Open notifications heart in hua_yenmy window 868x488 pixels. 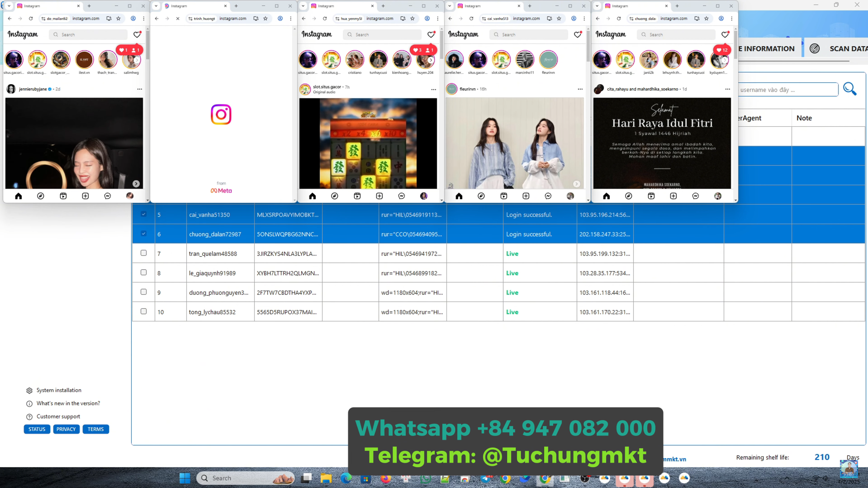[x=431, y=34]
